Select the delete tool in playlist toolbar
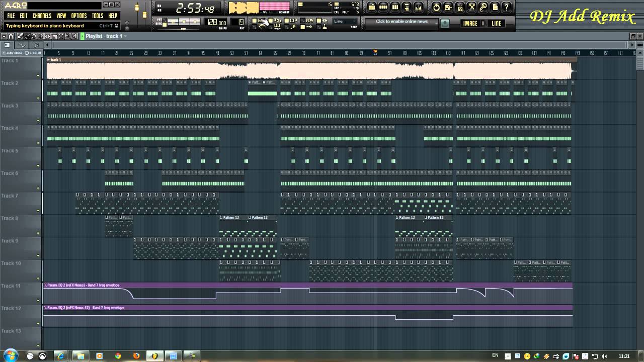 pos(34,36)
